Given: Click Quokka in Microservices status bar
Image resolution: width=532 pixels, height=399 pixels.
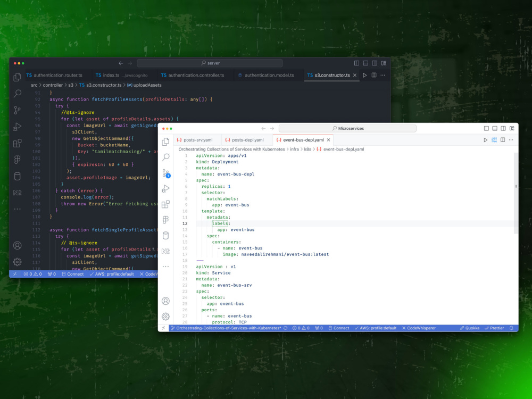Looking at the screenshot, I should [x=470, y=328].
